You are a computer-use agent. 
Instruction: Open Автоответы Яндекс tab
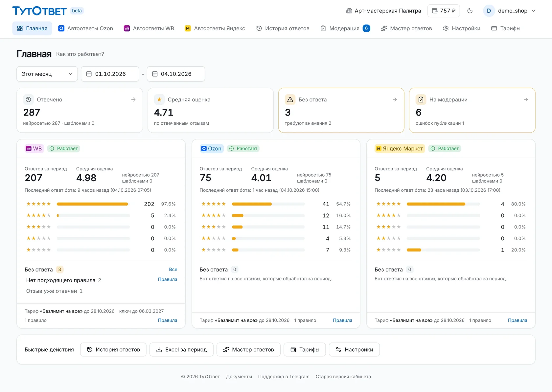point(215,29)
